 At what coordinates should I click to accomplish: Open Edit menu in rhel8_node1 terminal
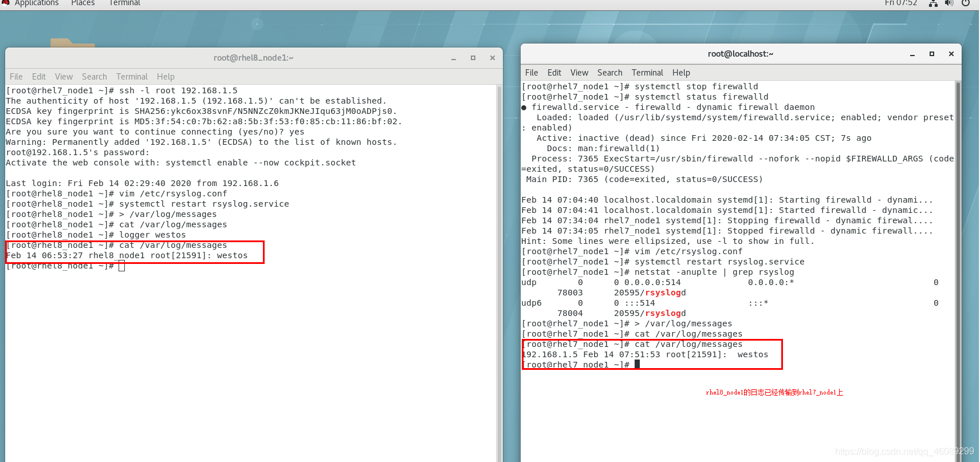coord(39,77)
